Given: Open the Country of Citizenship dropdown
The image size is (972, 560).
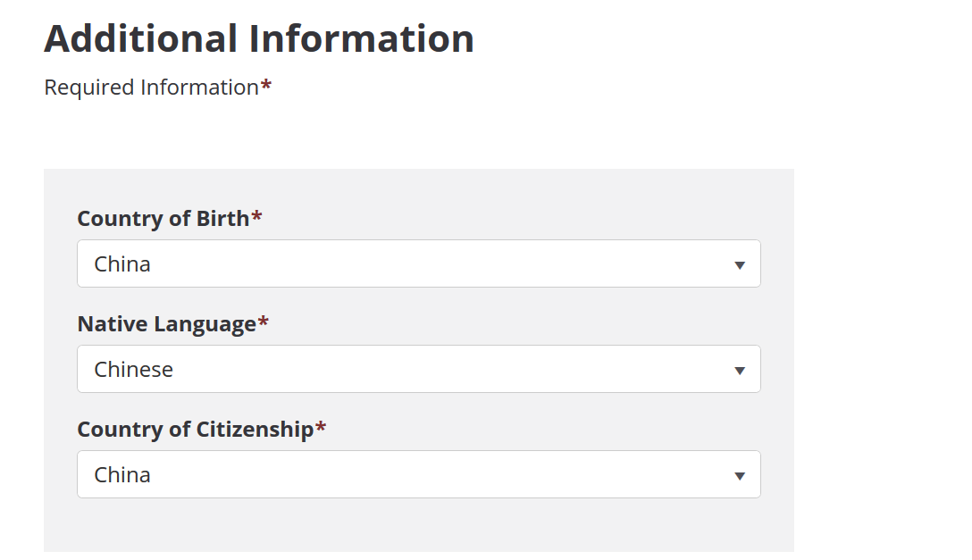Looking at the screenshot, I should (x=418, y=474).
